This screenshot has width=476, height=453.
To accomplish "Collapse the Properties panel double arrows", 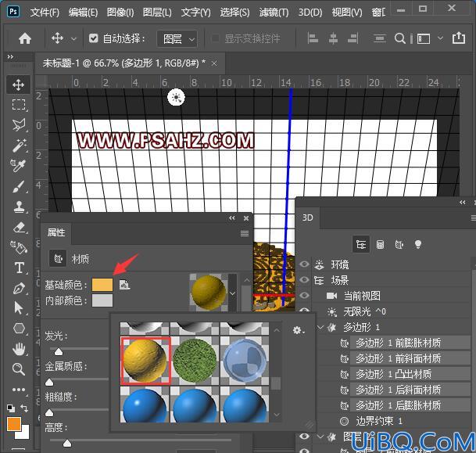I will 232,218.
